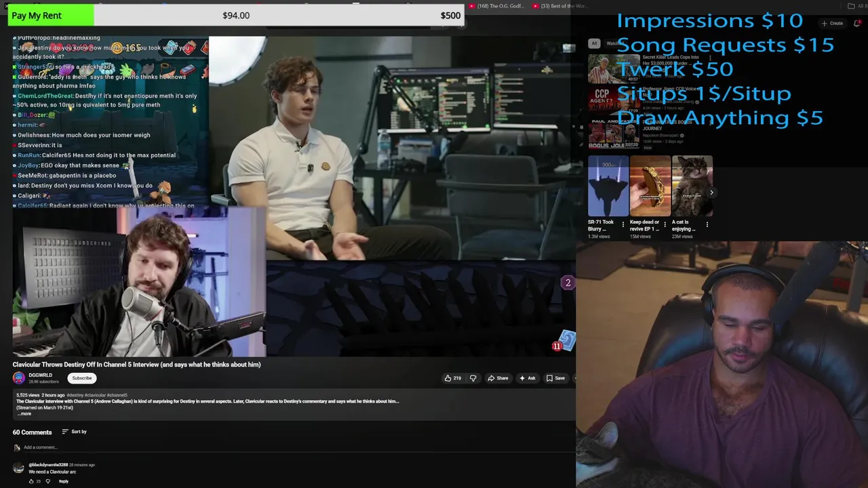This screenshot has width=868, height=488.
Task: Dislike the blackdynamite3288 comment
Action: tap(47, 481)
